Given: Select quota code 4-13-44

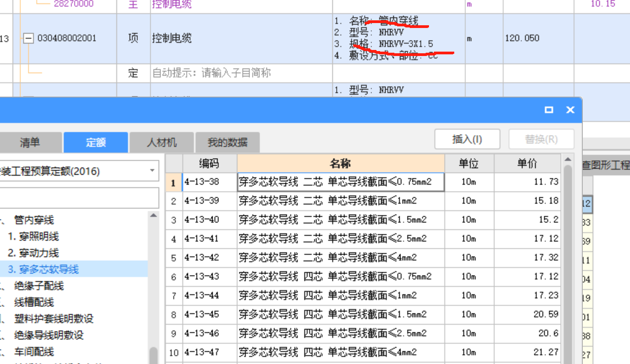Looking at the screenshot, I should pos(209,295).
